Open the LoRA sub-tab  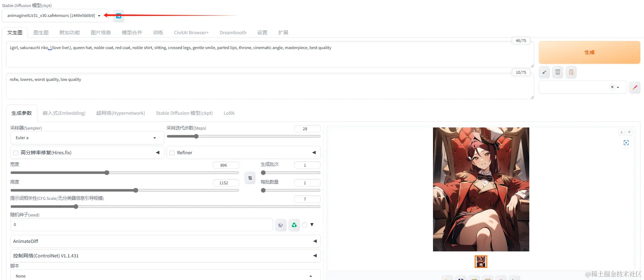coord(229,113)
